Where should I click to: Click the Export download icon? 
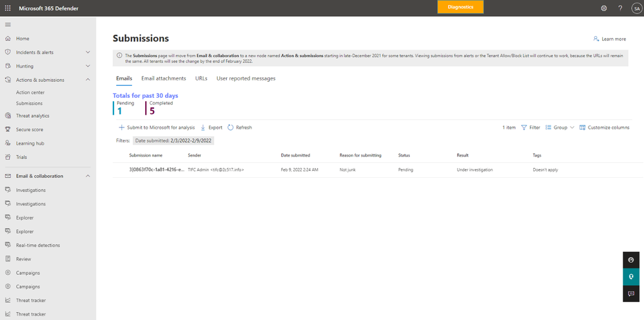tap(203, 127)
